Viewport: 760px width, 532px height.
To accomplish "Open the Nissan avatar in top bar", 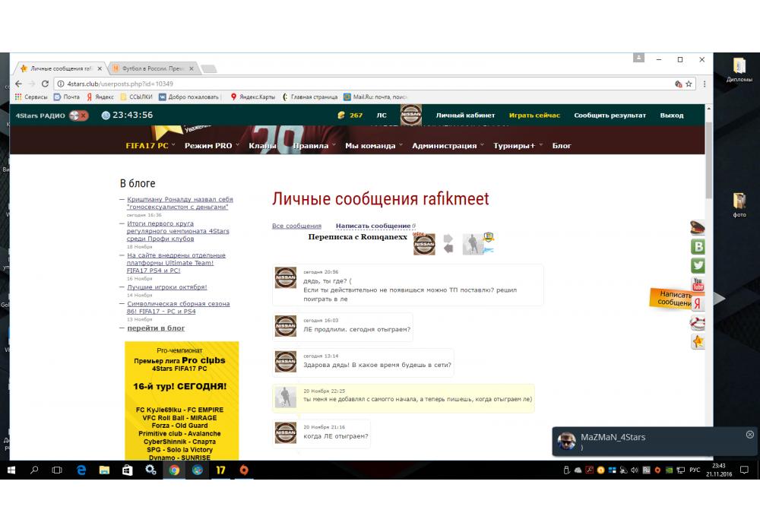I will [x=411, y=115].
